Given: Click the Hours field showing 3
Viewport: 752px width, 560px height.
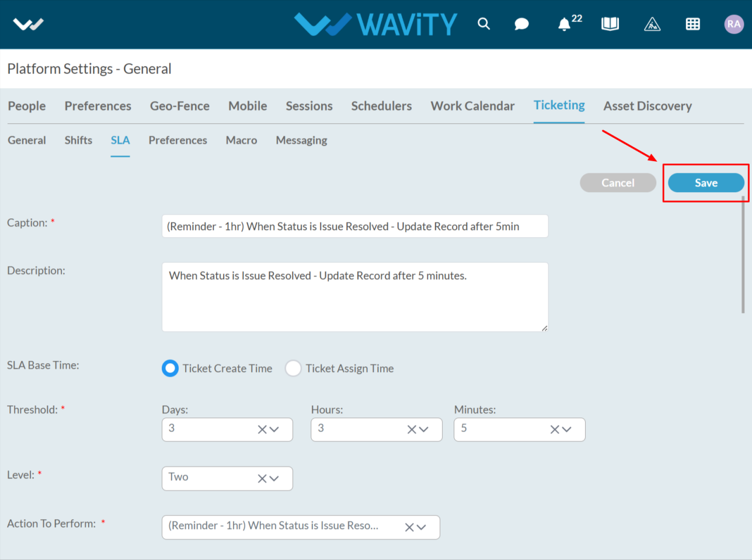Looking at the screenshot, I should point(377,429).
